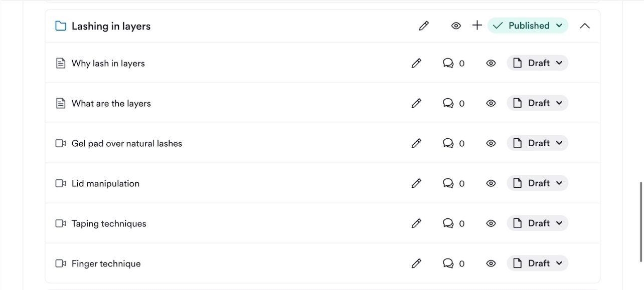This screenshot has width=644, height=290.
Task: Open comments for Lid manipulation
Action: coord(453,183)
